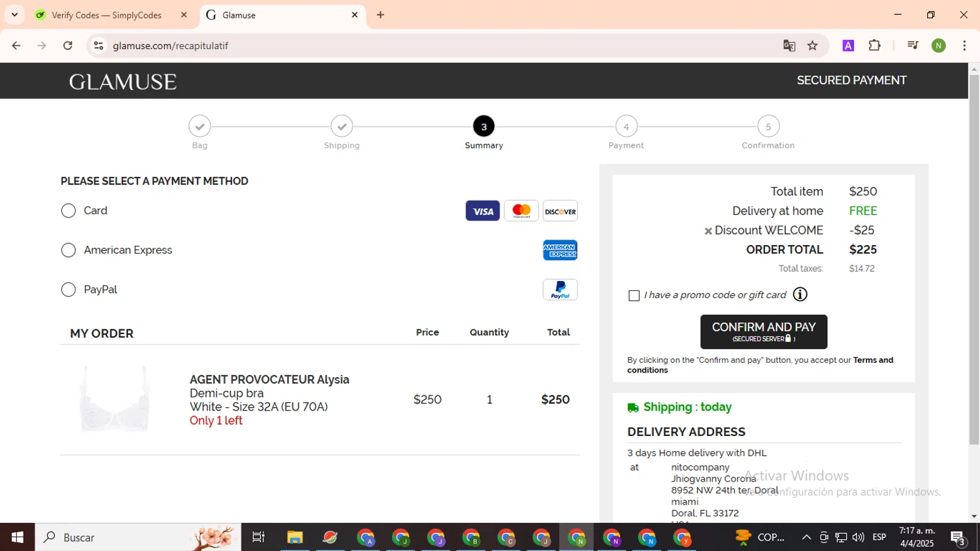980x551 pixels.
Task: Click the -$25 discount amount
Action: click(x=862, y=230)
